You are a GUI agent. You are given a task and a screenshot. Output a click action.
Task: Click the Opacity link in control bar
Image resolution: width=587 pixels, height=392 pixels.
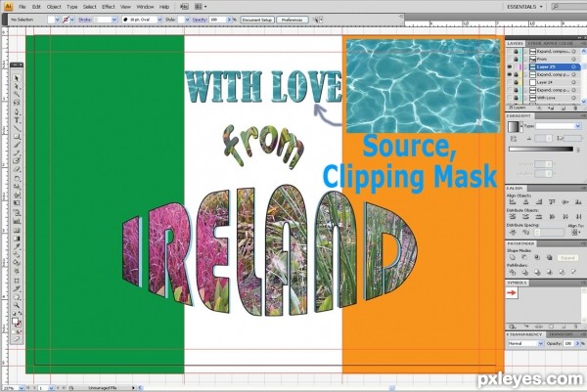click(200, 20)
